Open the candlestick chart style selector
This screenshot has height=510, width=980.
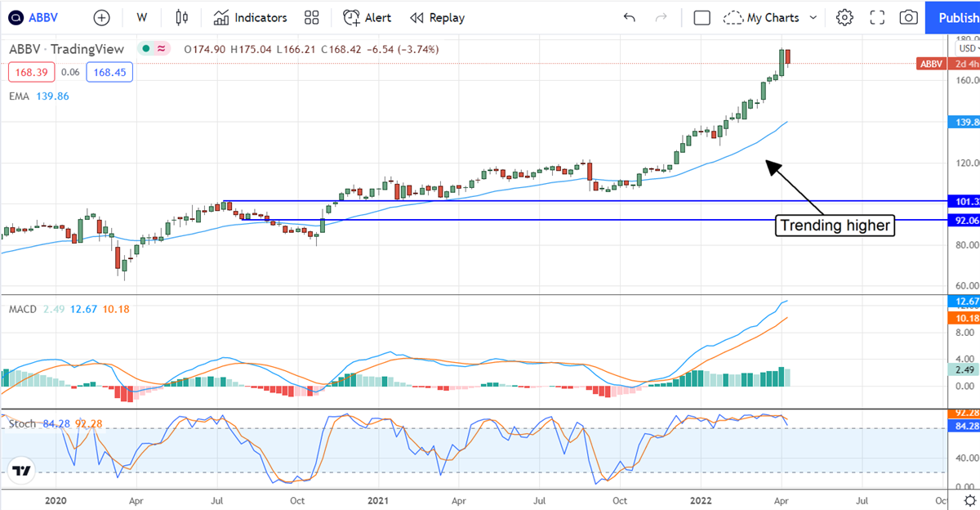tap(181, 17)
